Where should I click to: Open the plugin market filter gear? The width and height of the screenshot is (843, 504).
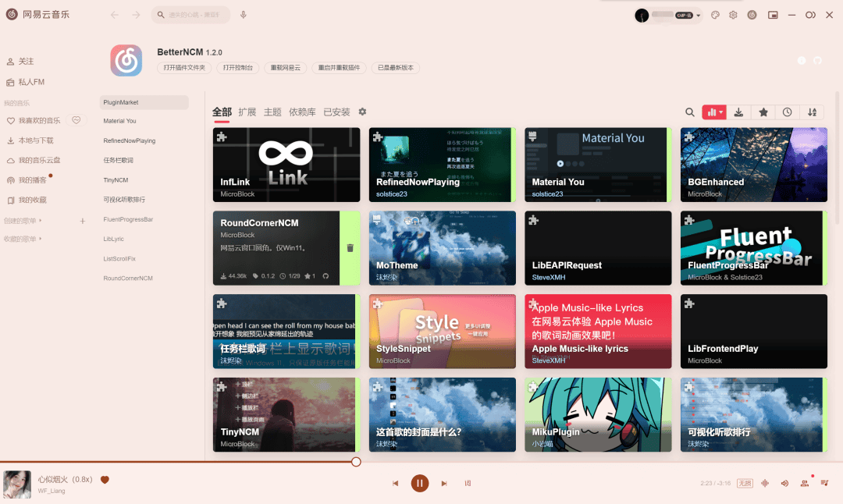[x=362, y=112]
